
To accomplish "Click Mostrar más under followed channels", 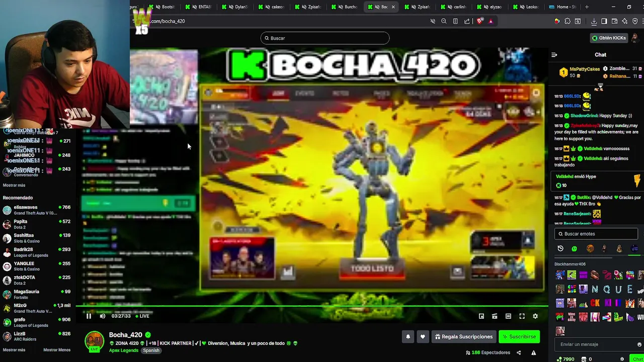I will click(x=14, y=186).
